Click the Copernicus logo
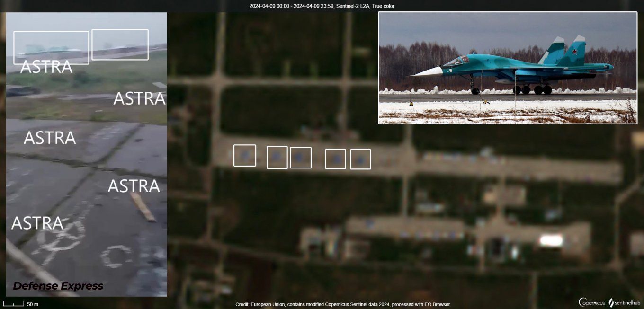Screen dimensions: 644x309 point(591,302)
